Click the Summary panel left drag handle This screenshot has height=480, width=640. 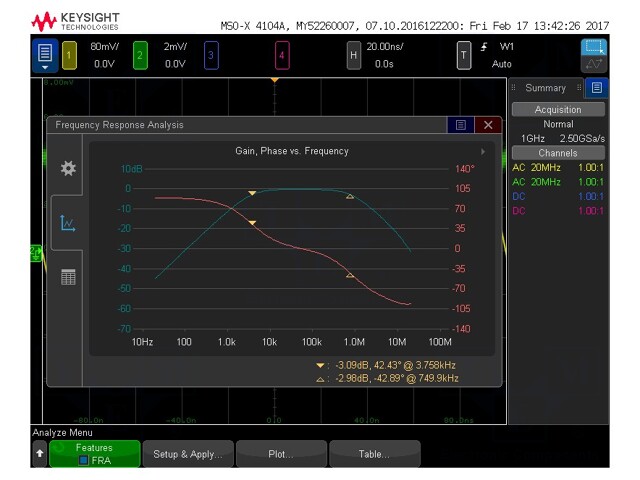click(x=513, y=87)
